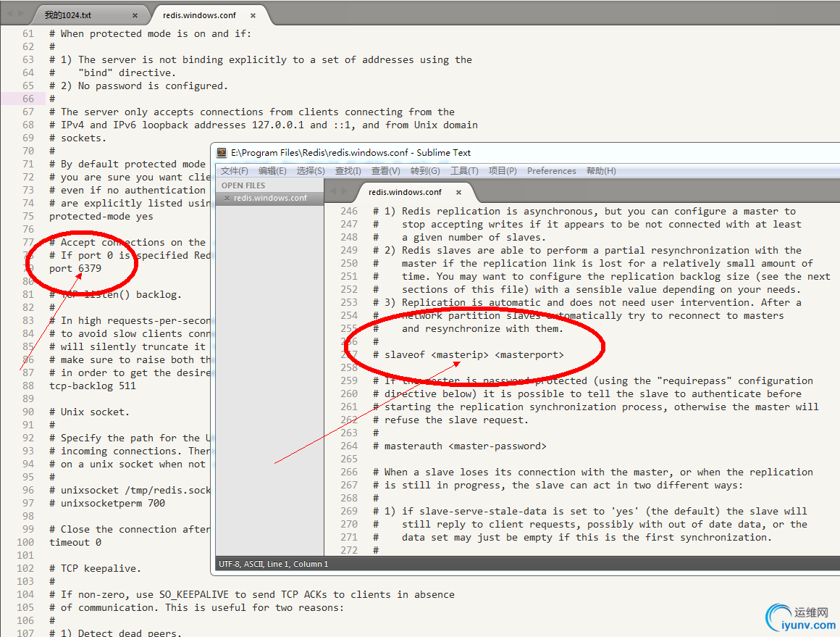Click line '# slaveof <masterip> <masterport>'
This screenshot has height=637, width=840.
(469, 355)
